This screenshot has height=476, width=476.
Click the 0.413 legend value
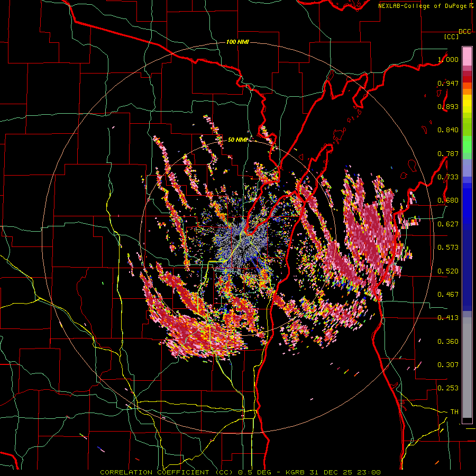tap(448, 318)
